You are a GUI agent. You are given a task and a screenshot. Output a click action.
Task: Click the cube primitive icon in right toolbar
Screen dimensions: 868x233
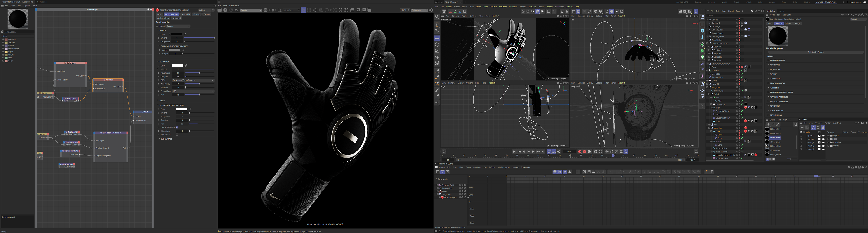click(x=703, y=31)
